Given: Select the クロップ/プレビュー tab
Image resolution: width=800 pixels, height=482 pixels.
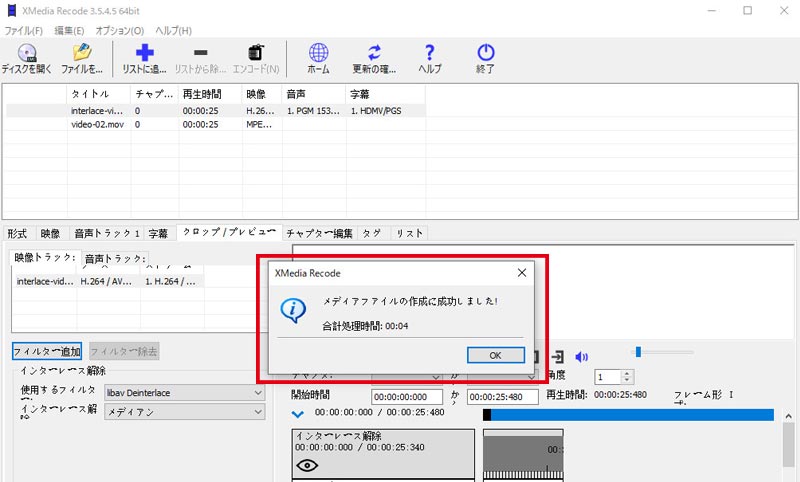Looking at the screenshot, I should [x=229, y=232].
